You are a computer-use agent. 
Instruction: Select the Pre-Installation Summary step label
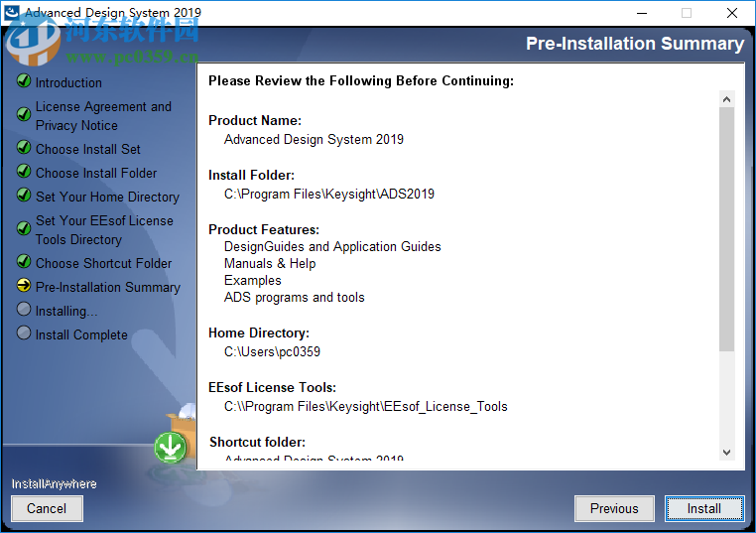click(x=107, y=288)
